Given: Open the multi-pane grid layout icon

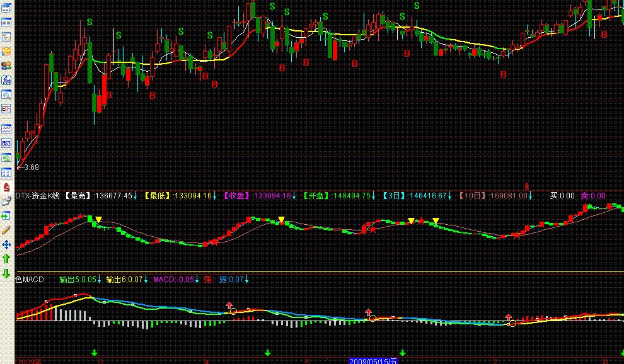Looking at the screenshot, I should [x=6, y=173].
